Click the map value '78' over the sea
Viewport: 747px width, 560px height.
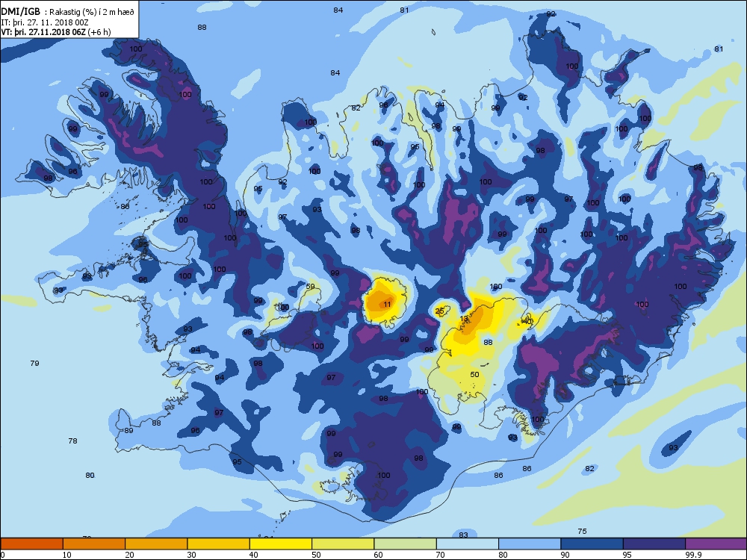tap(72, 441)
